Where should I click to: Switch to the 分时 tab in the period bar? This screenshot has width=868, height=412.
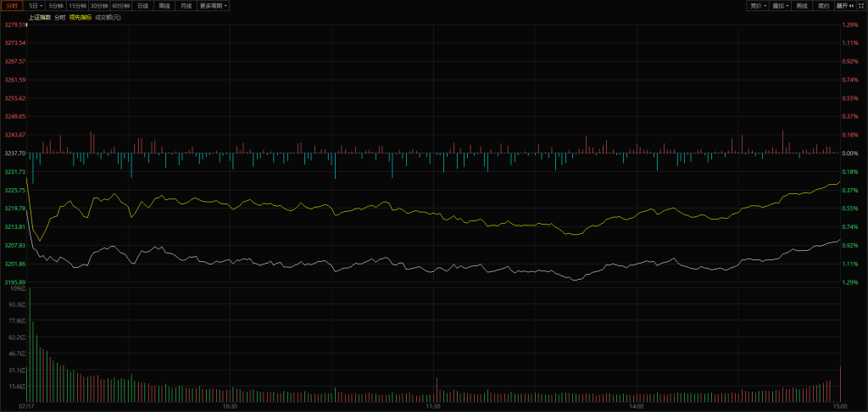coord(12,6)
